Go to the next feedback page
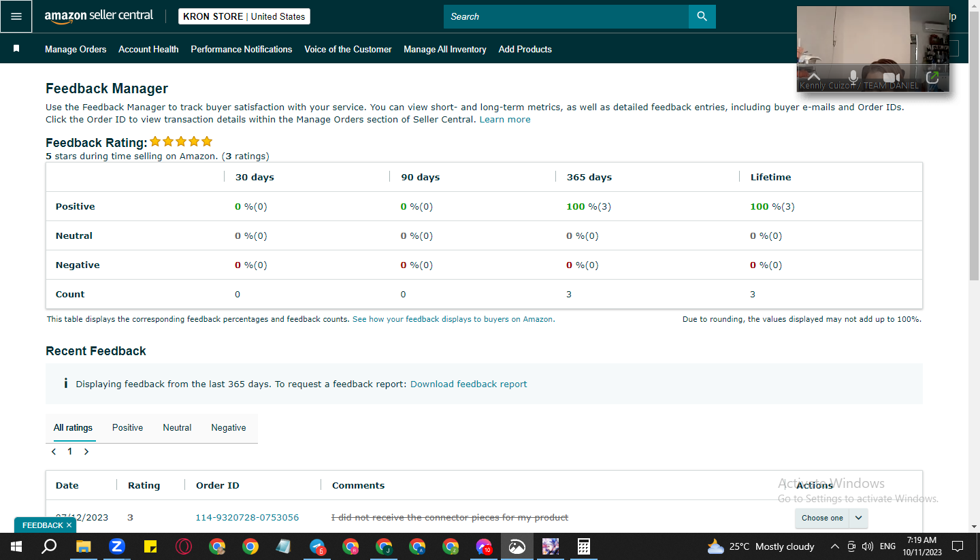Screen dimensions: 980x560 (86, 451)
